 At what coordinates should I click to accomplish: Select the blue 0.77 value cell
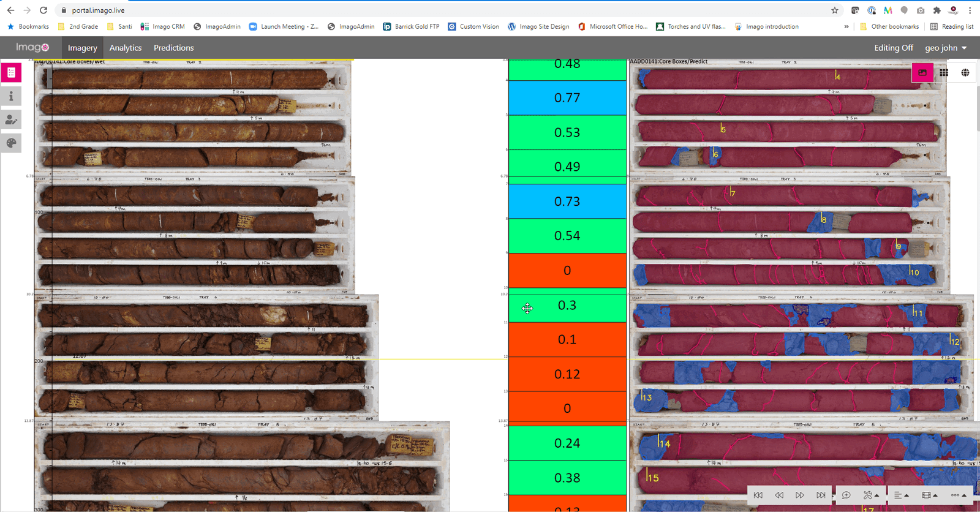click(x=567, y=98)
